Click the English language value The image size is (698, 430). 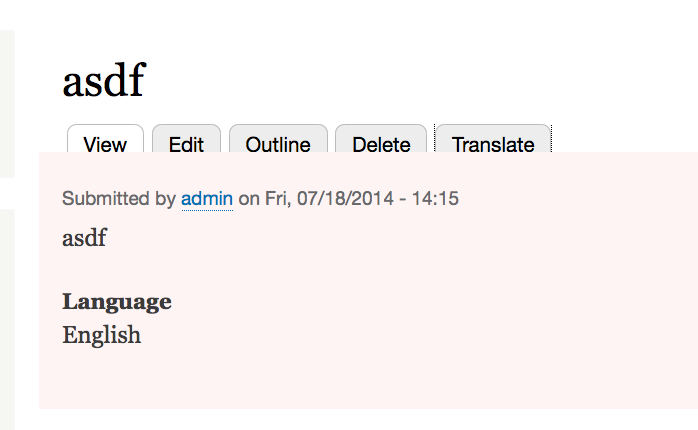point(101,335)
